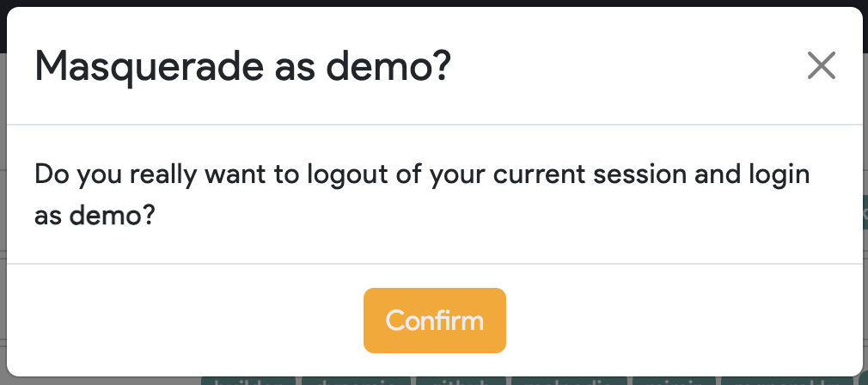Dismiss the modal via the gray X icon
Image resolution: width=868 pixels, height=385 pixels.
coord(821,66)
